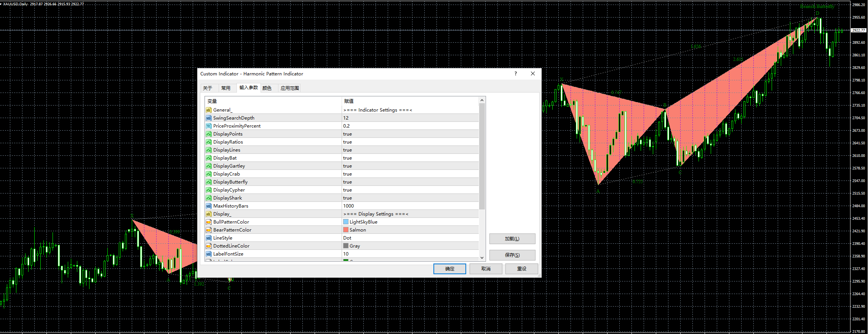Click the 保存(S) save button
Viewport: 868px width, 334px height.
(512, 255)
